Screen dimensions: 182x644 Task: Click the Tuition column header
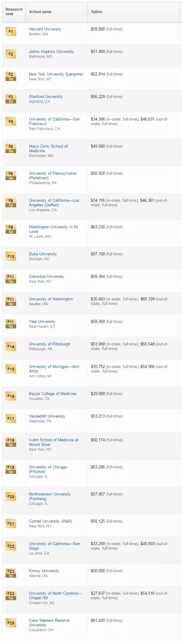96,12
